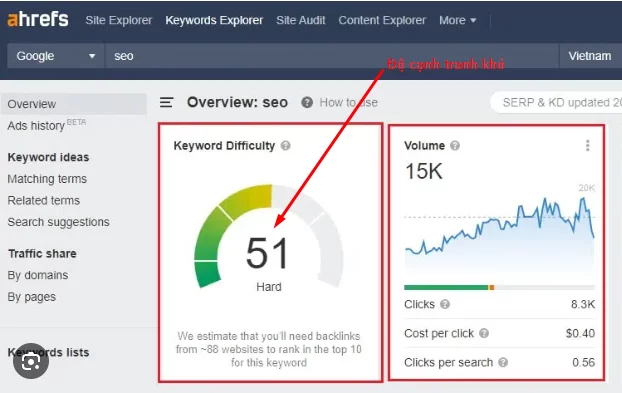The height and width of the screenshot is (393, 622).
Task: Click the backlinks estimate text
Action: tap(269, 349)
